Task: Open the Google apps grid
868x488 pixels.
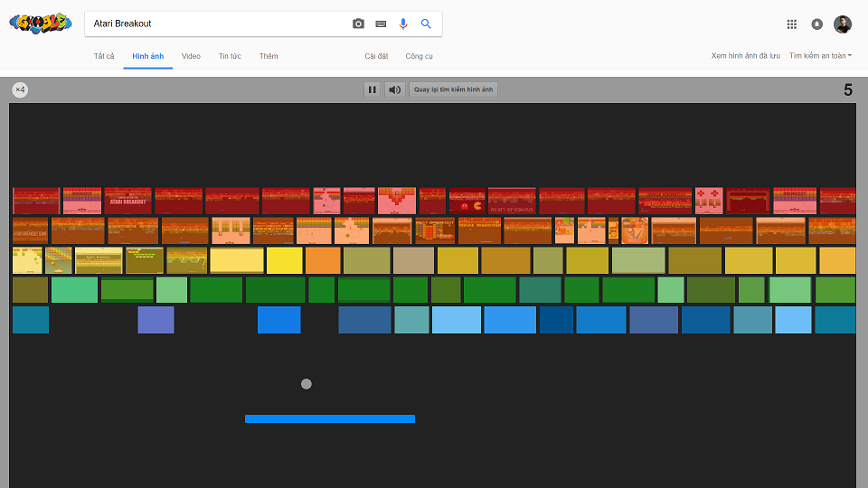Action: tap(792, 24)
